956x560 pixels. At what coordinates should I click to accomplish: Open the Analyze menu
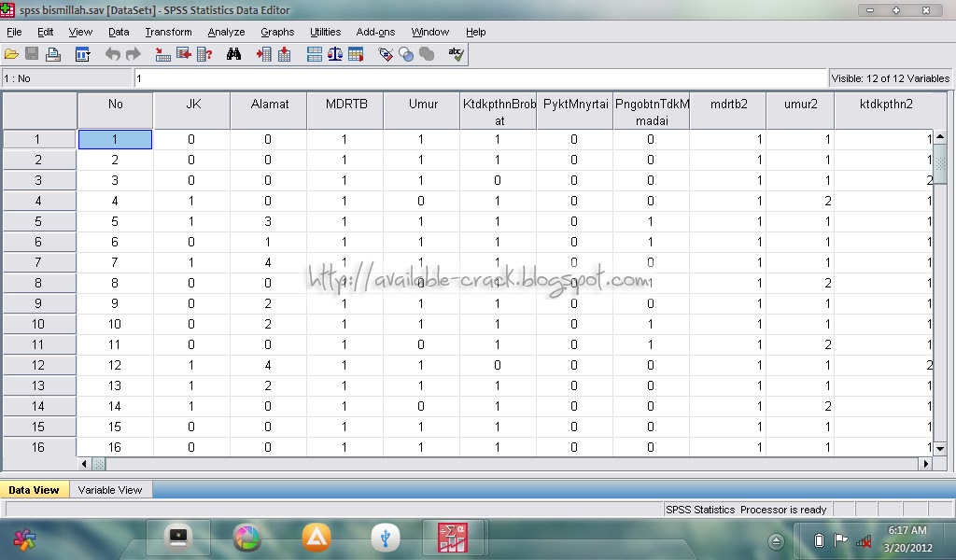(226, 32)
